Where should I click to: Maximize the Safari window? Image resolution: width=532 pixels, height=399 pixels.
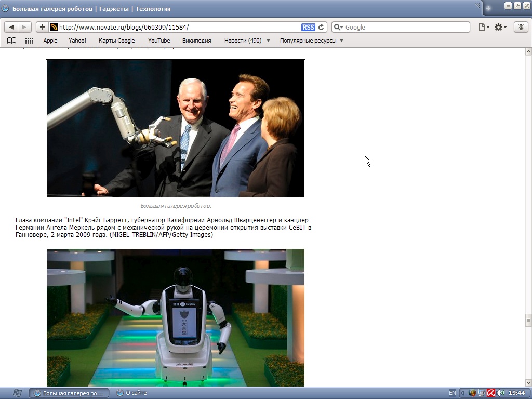(x=517, y=6)
